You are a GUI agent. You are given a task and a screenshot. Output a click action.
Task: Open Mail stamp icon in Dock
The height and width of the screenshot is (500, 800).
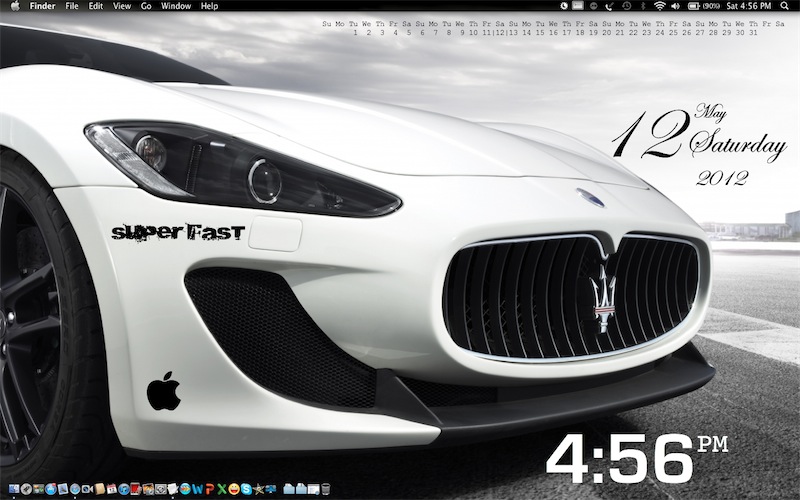click(x=63, y=489)
